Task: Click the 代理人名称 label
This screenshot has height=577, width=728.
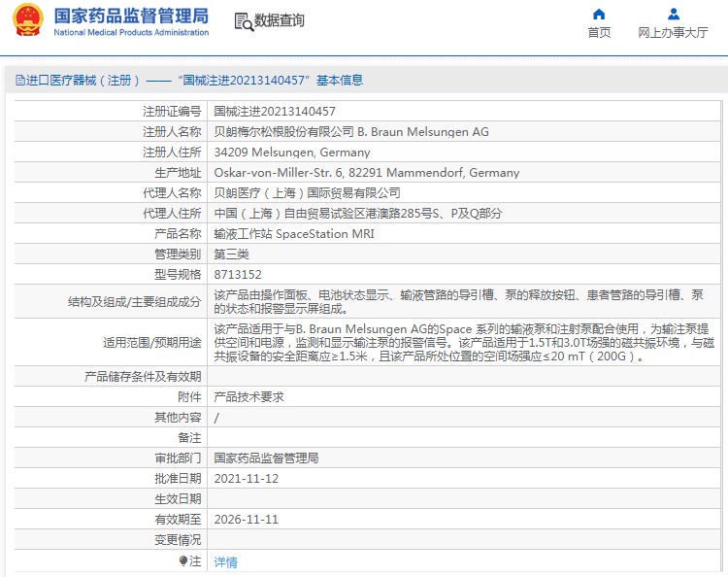Action: (172, 193)
